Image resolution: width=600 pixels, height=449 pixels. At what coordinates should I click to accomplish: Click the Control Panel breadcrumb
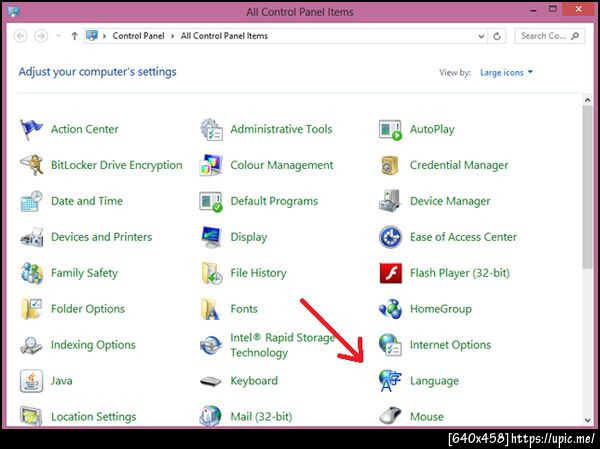coord(138,36)
